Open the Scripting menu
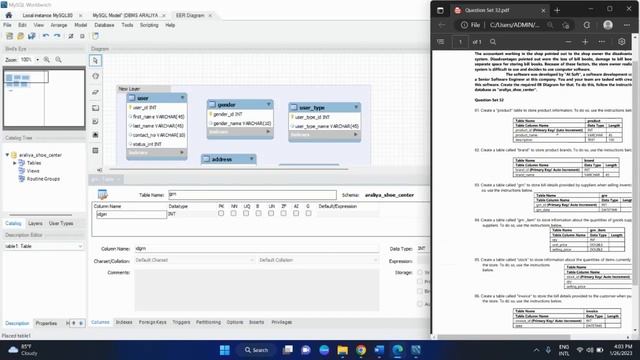Viewport: 640px width, 360px height. [149, 25]
